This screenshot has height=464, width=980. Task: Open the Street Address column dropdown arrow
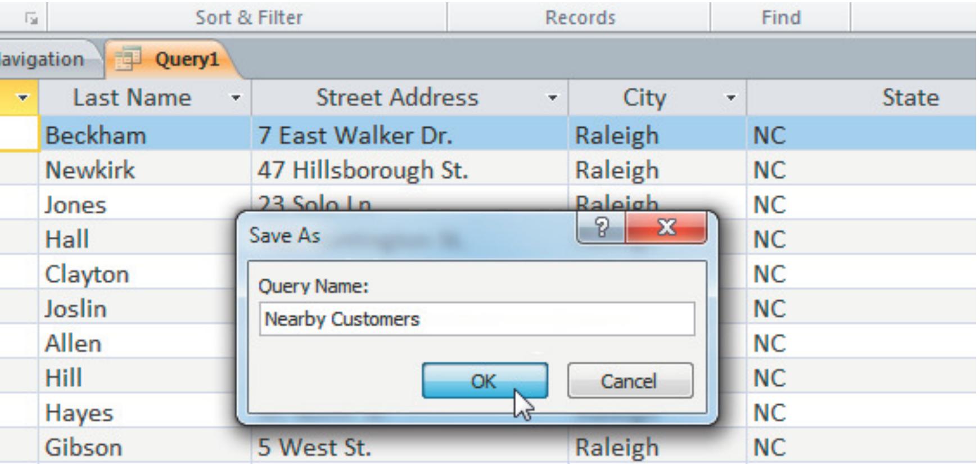click(x=553, y=98)
